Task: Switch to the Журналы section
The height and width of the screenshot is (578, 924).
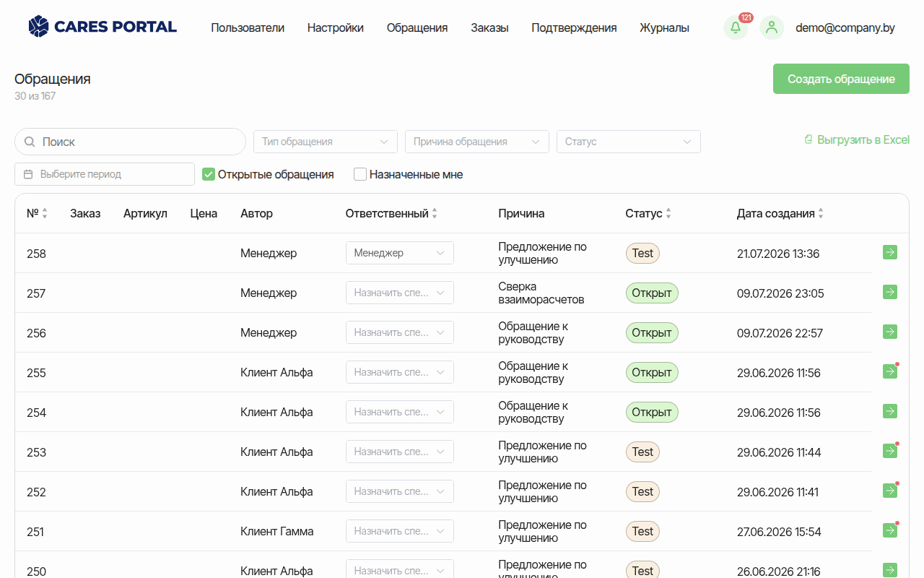Action: [x=664, y=28]
